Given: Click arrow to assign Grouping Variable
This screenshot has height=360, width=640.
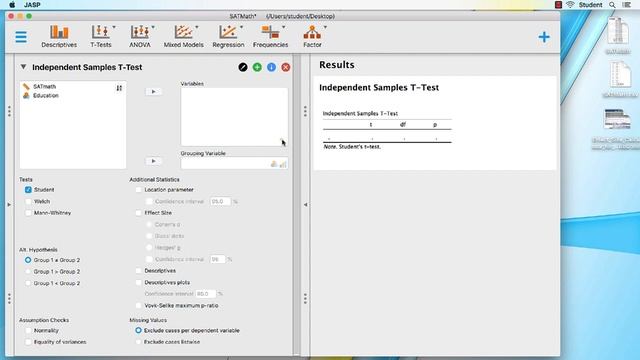Looking at the screenshot, I should pos(153,161).
